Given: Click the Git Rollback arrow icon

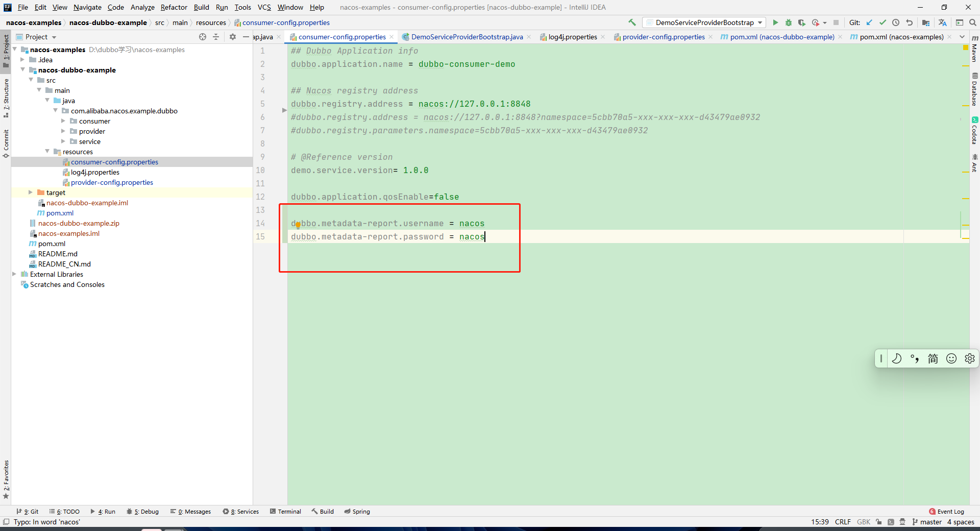Looking at the screenshot, I should click(x=909, y=22).
